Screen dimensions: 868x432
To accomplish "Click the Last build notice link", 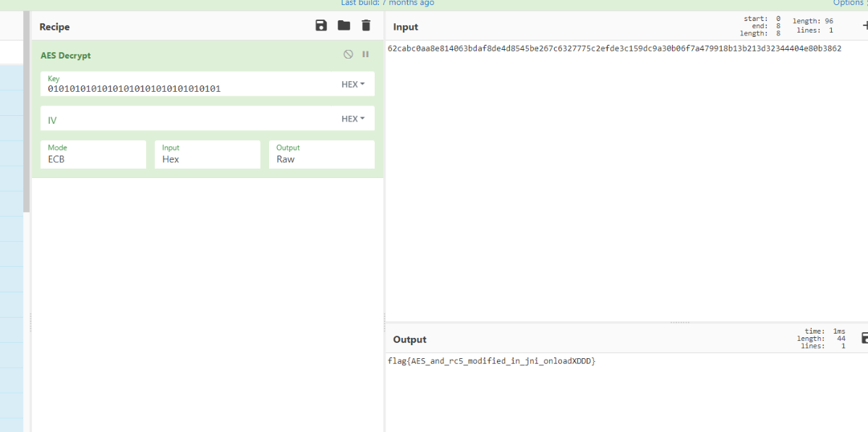I will [388, 3].
